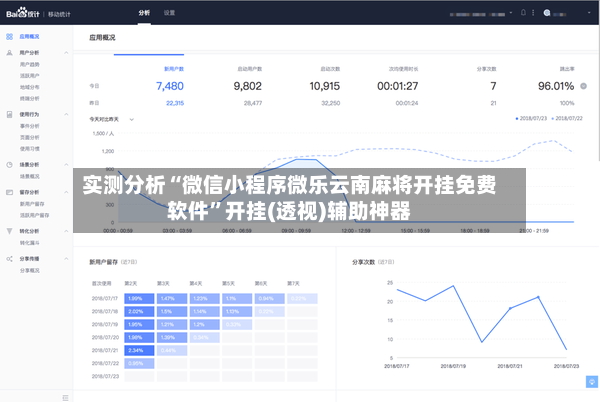Open 用户趋势 in the sidebar

coord(29,64)
